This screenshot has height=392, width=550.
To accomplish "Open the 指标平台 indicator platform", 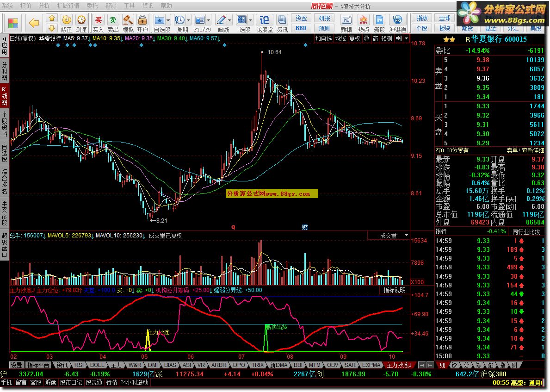I will 38,365.
